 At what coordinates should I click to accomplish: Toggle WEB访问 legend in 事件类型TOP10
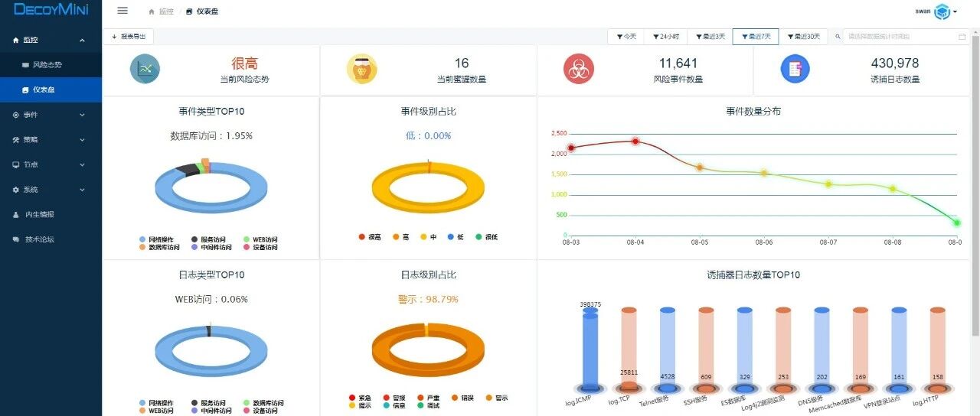260,239
